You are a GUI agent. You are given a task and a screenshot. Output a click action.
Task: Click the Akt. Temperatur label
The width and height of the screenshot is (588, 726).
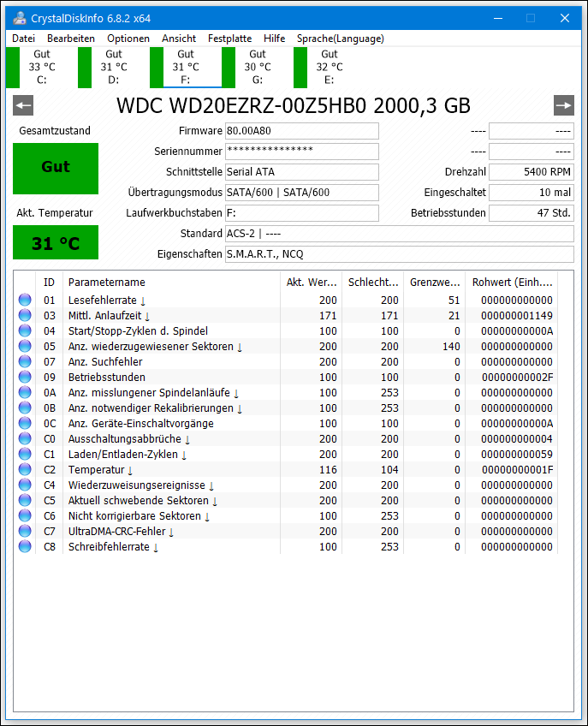pos(55,213)
